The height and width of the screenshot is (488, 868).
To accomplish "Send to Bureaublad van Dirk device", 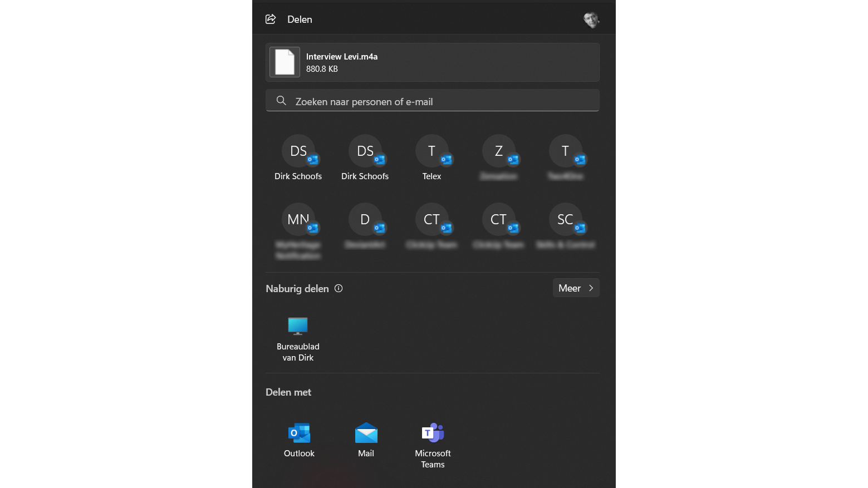I will (x=298, y=339).
